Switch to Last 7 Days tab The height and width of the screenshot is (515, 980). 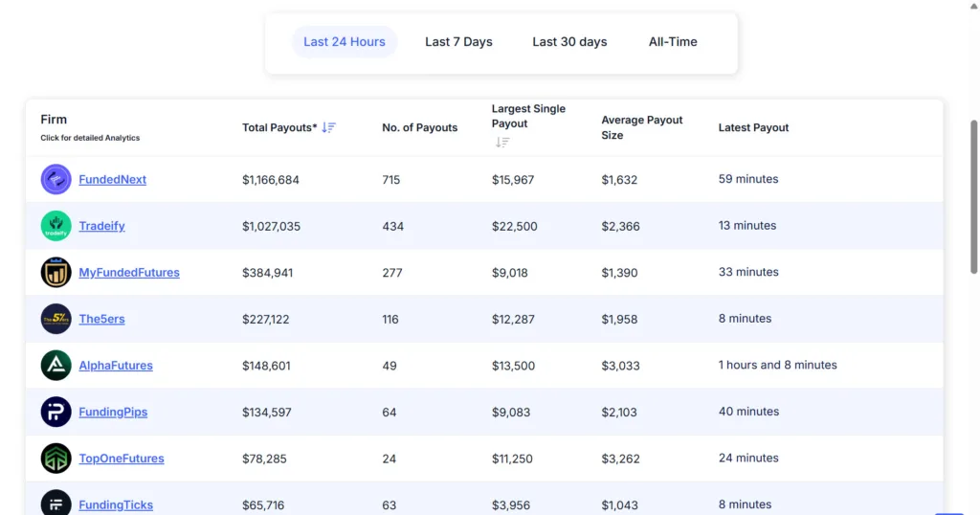(x=458, y=42)
